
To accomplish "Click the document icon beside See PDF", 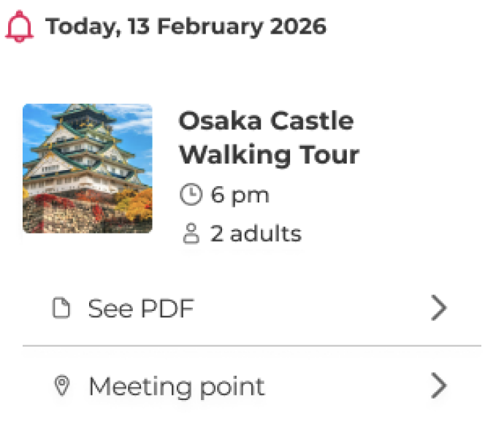I will pos(63,308).
